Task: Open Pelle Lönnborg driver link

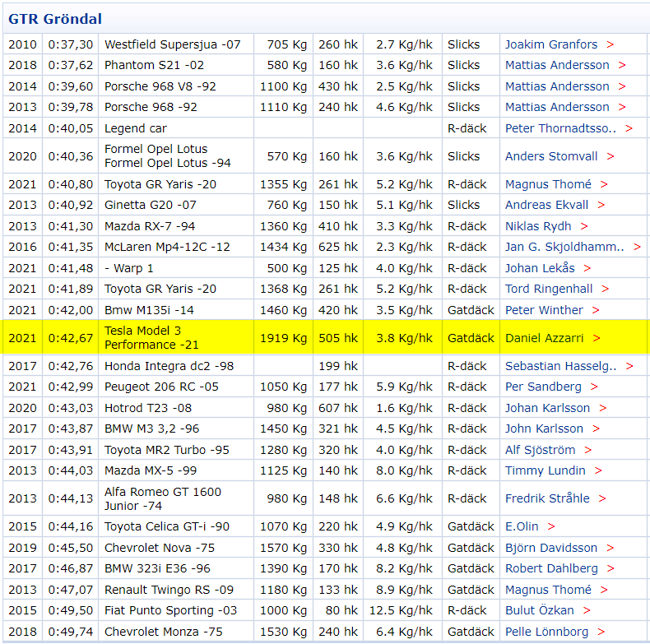Action: 546,632
